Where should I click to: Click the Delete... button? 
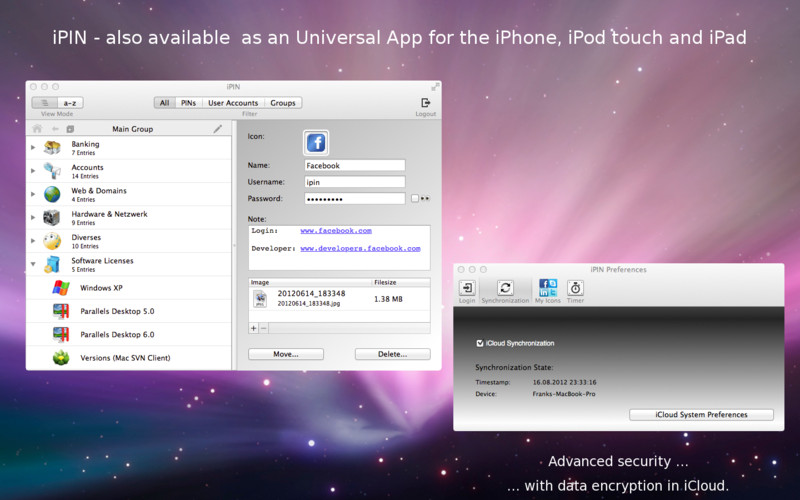tap(392, 354)
